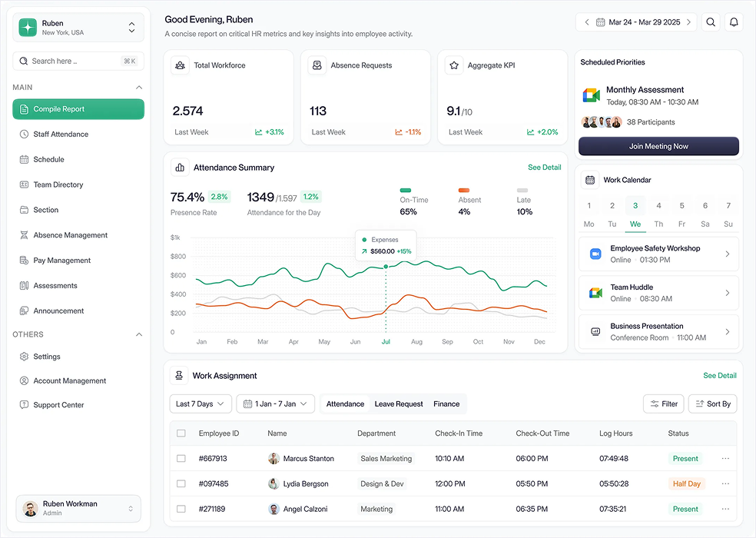Click Join Meeting Now button
The image size is (756, 538).
tap(658, 146)
